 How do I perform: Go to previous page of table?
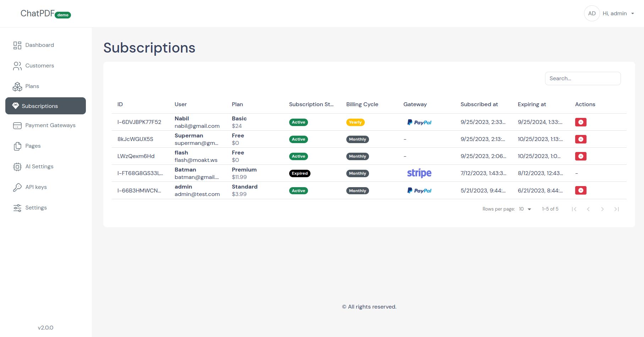click(x=588, y=209)
